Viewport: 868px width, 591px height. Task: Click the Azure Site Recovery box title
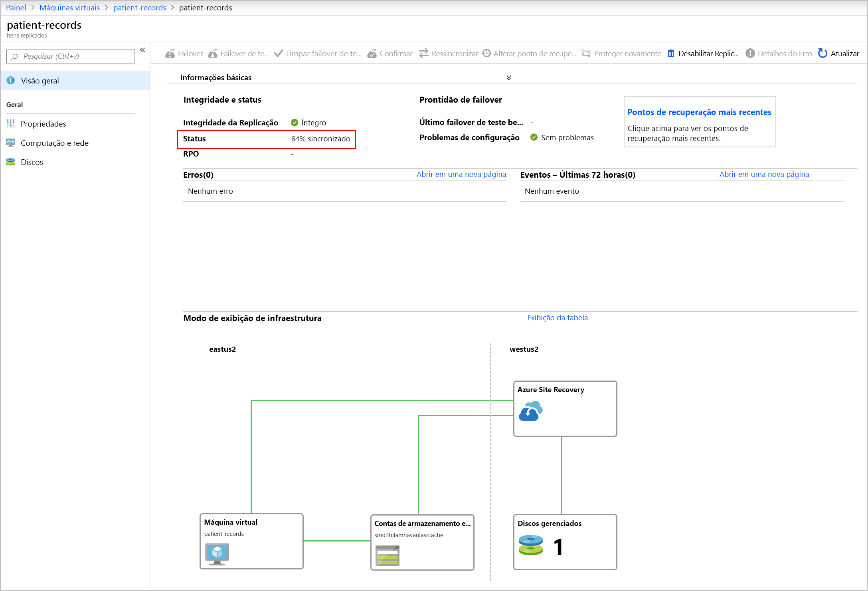click(x=551, y=390)
